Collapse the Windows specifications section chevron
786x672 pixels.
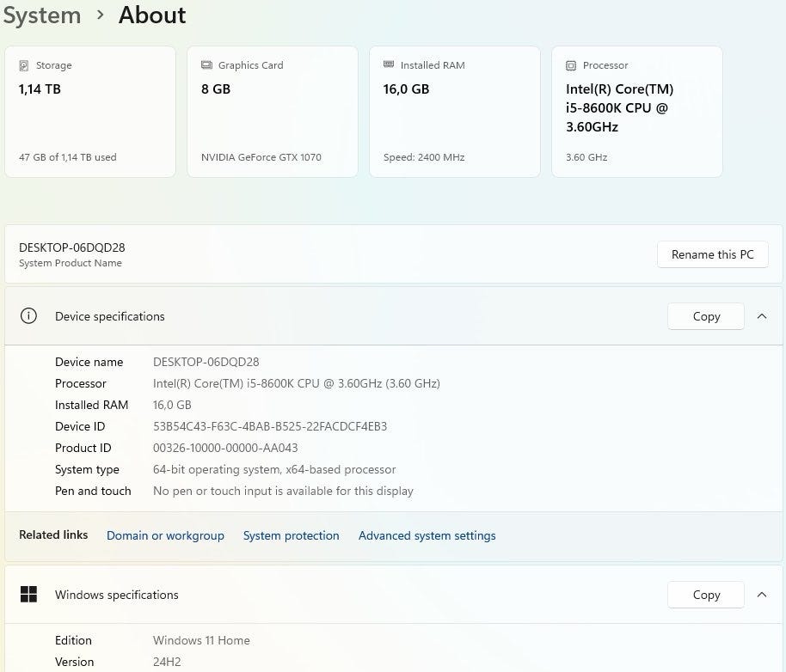(x=762, y=595)
